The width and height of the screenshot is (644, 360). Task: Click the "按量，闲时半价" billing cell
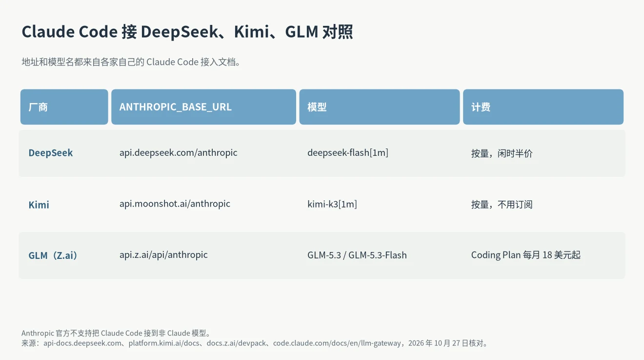click(x=502, y=153)
